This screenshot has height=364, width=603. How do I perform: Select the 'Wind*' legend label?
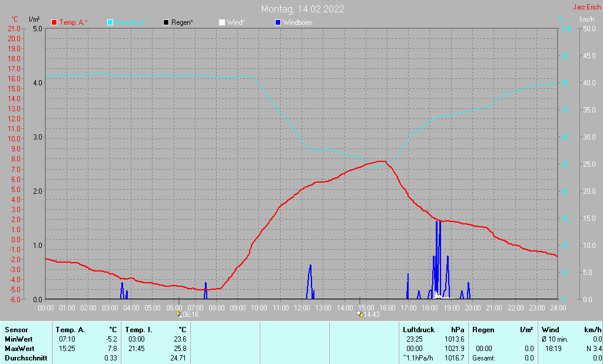coord(236,23)
